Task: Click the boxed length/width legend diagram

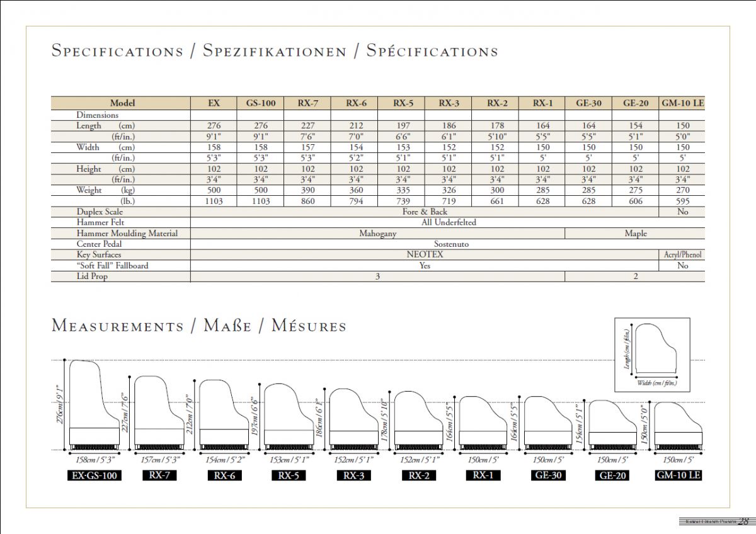Action: [652, 355]
